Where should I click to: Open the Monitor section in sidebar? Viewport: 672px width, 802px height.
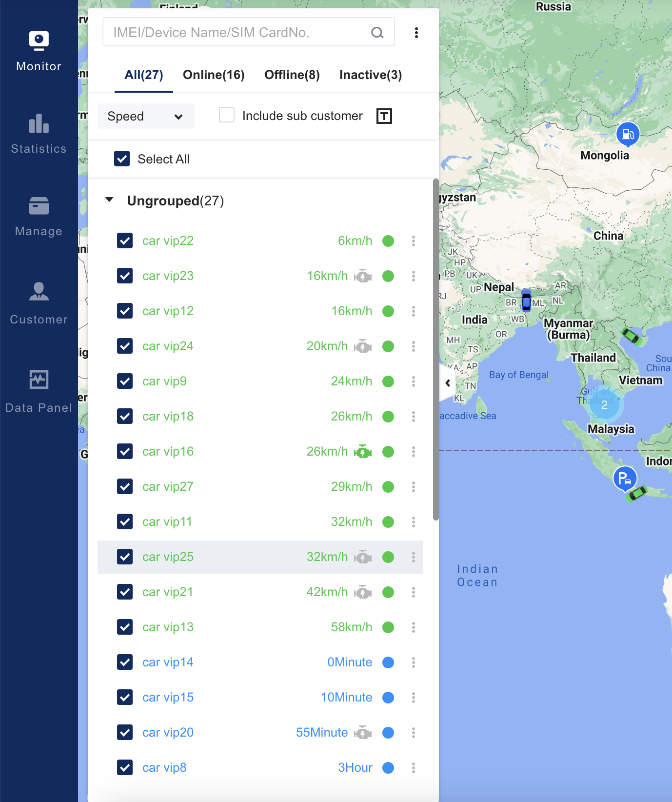point(39,52)
